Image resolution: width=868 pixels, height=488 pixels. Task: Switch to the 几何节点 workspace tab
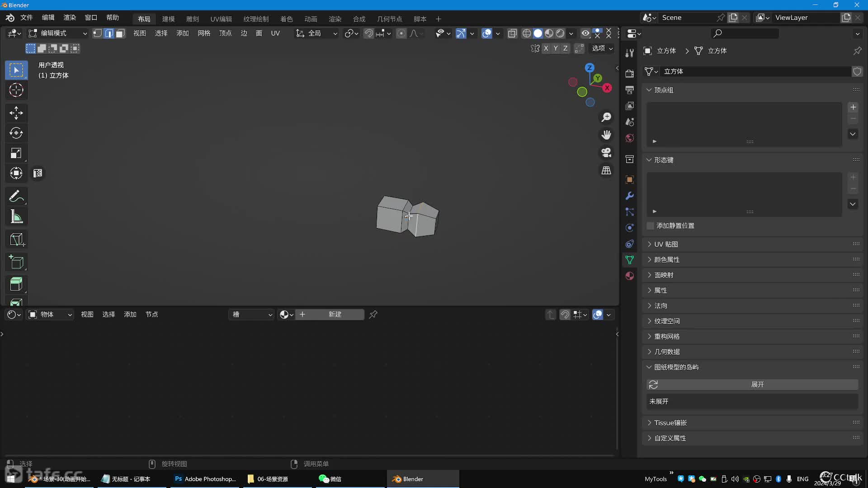pos(390,19)
